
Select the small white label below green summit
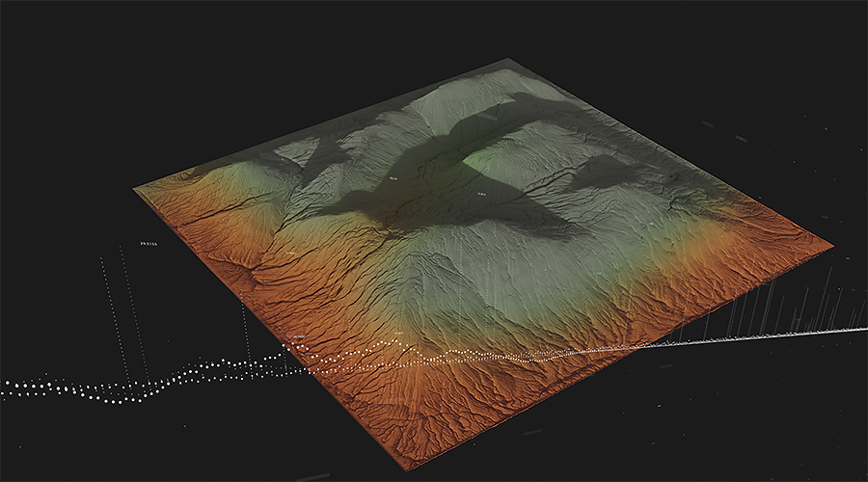[x=481, y=195]
